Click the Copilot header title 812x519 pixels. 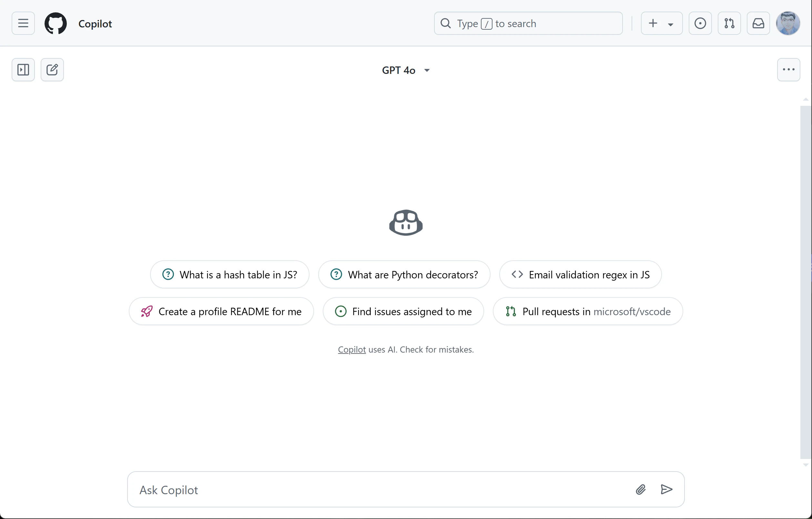tap(95, 24)
